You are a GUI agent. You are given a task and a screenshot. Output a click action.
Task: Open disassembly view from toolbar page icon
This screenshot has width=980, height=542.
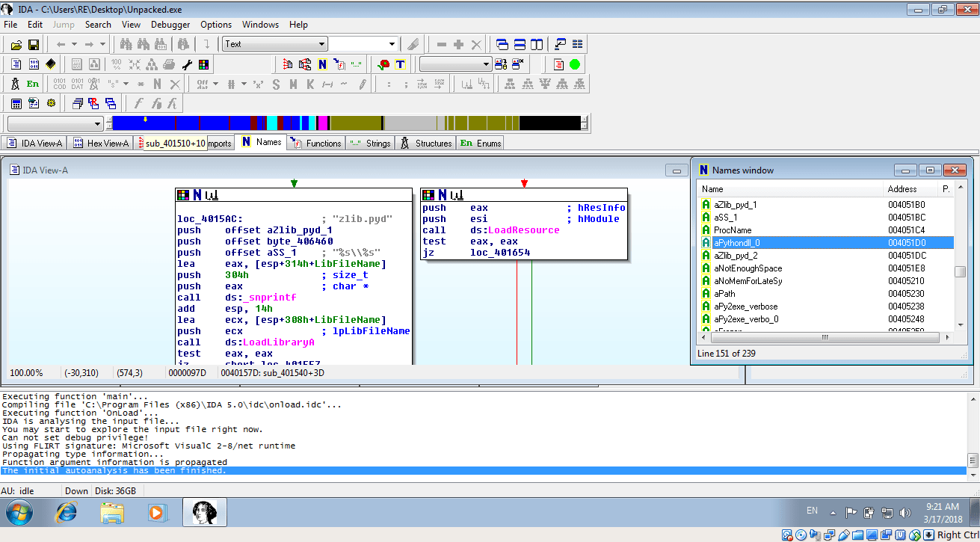(16, 64)
